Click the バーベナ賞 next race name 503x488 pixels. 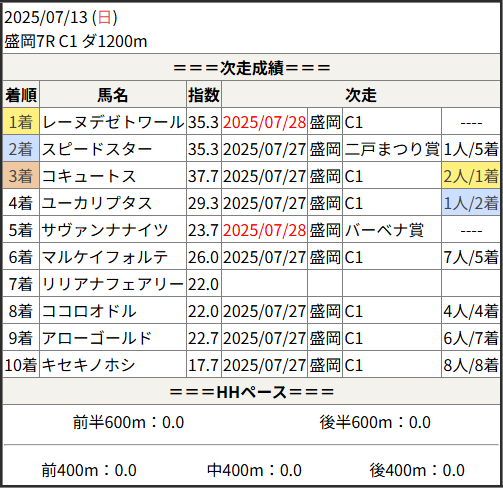pyautogui.click(x=384, y=230)
